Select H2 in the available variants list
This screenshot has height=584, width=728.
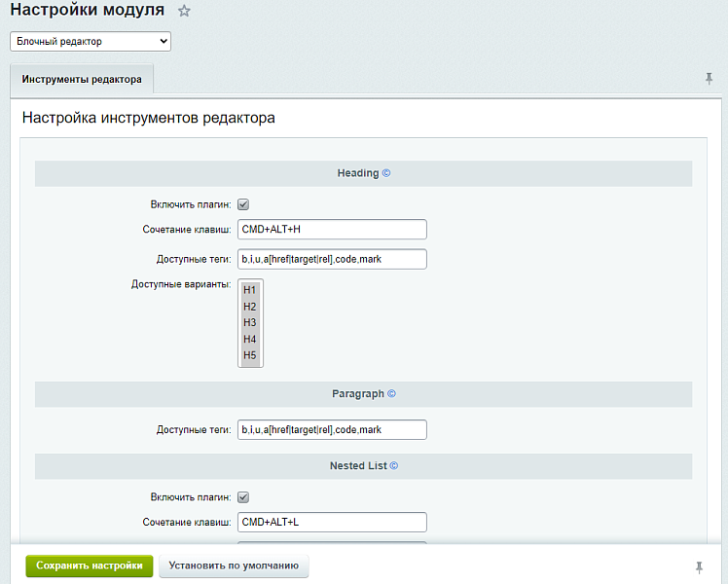click(250, 307)
